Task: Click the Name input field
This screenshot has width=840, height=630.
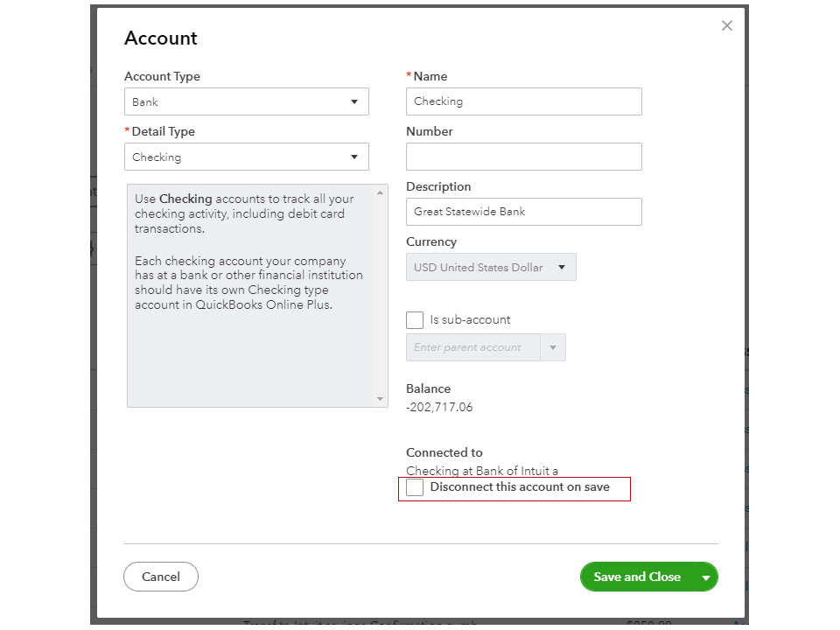Action: click(523, 101)
